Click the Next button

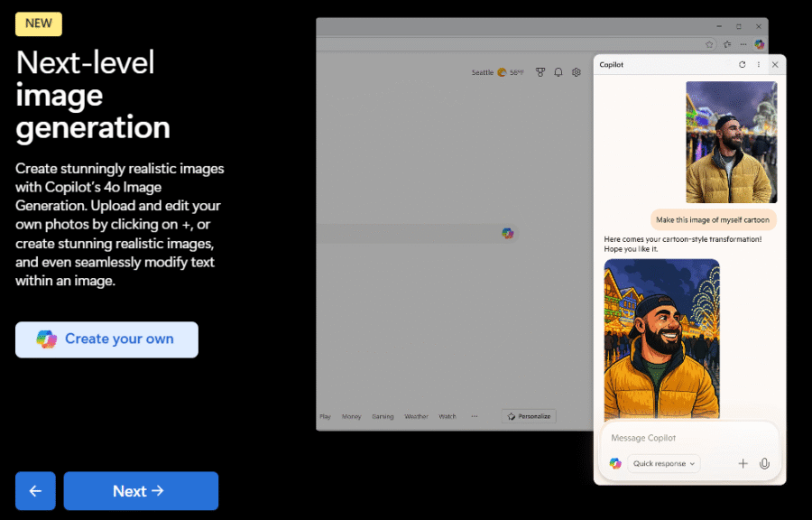tap(141, 491)
